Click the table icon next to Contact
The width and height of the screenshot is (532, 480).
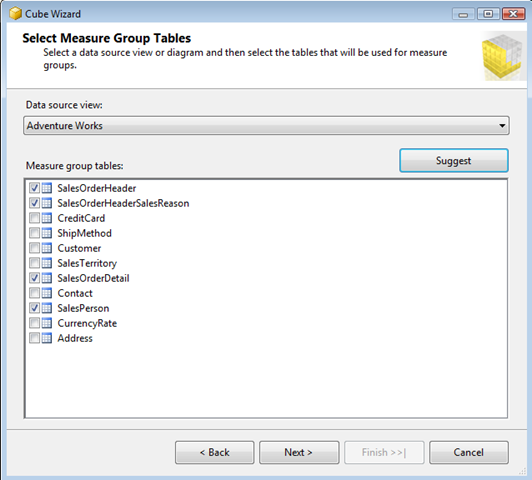[x=47, y=293]
